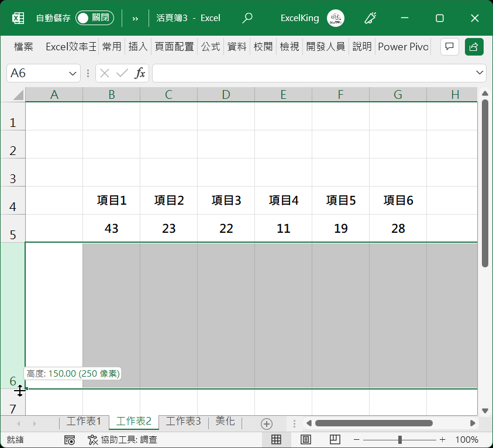This screenshot has height=448, width=493.
Task: Switch to Page Layout view icon
Action: pyautogui.click(x=305, y=440)
